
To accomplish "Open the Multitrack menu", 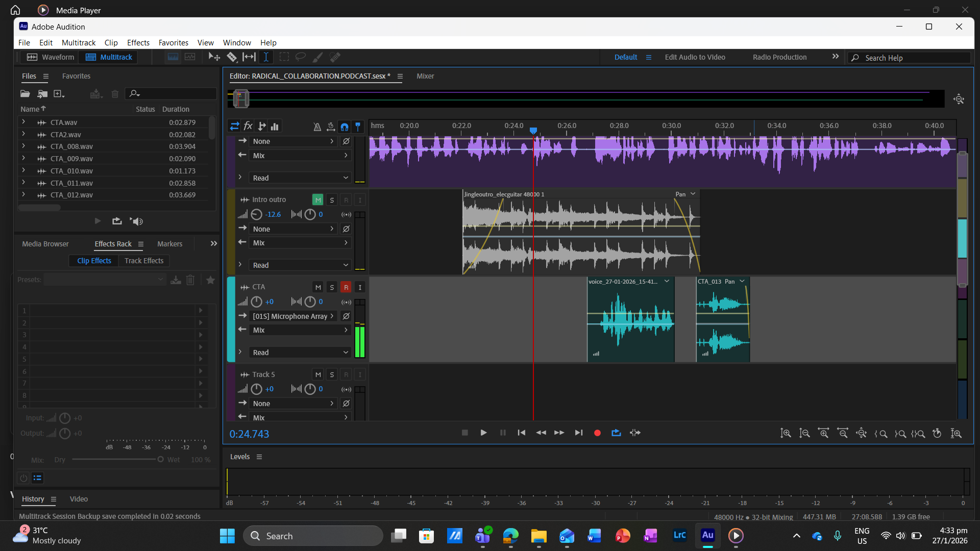I will [x=79, y=43].
